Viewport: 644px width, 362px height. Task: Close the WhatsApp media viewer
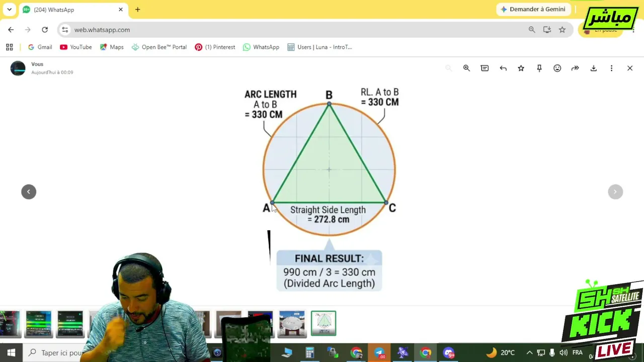tap(629, 68)
